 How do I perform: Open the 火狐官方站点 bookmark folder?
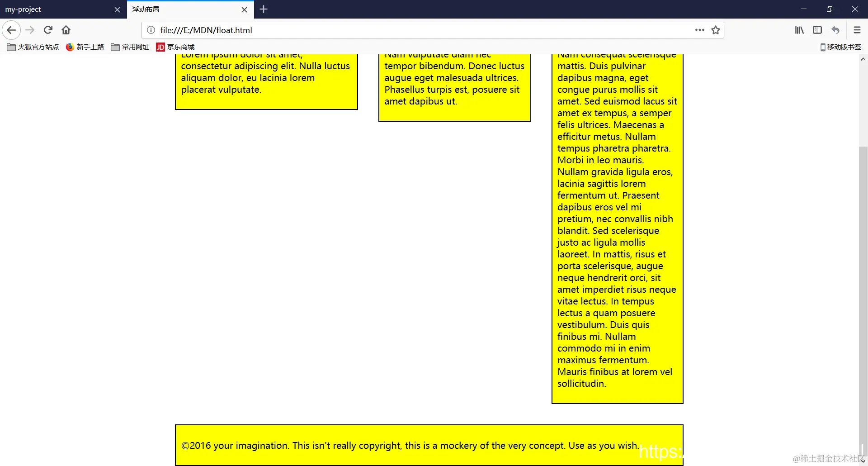point(33,47)
